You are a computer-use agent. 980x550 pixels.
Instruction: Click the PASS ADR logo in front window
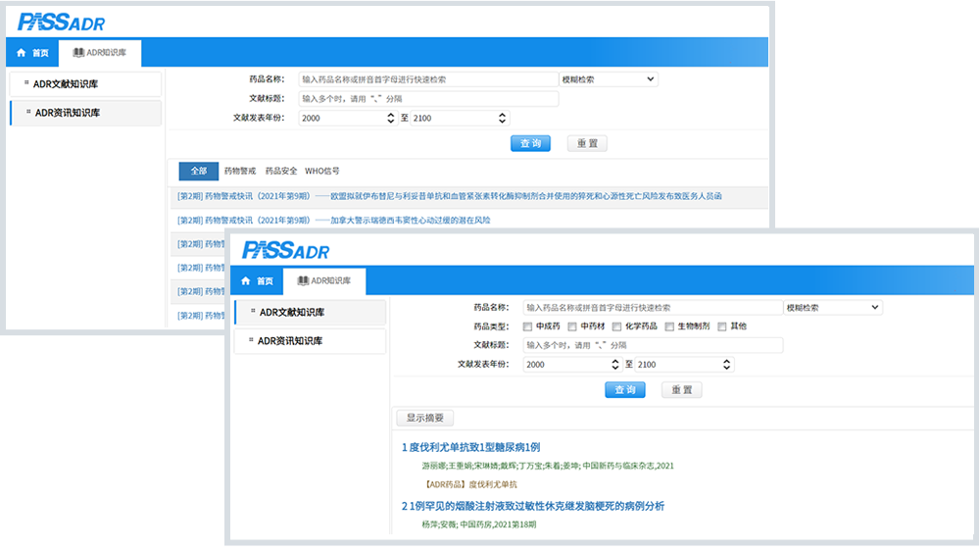(x=285, y=249)
